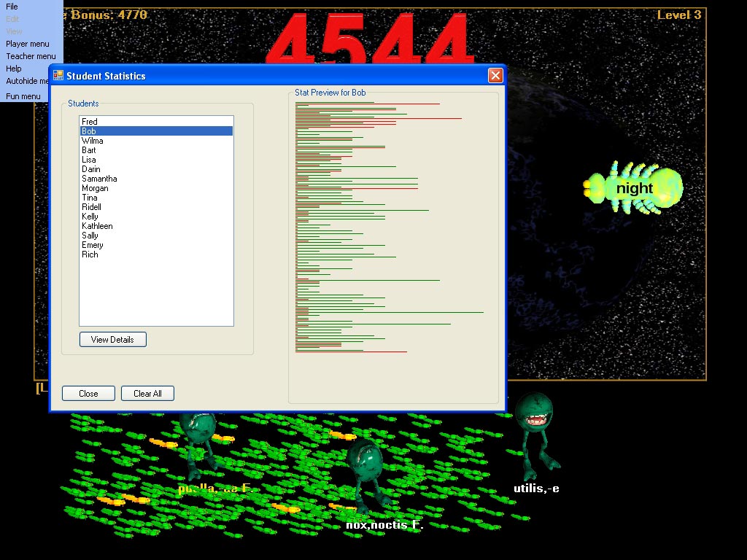Open the Fun menu
Screen dimensions: 747x560
click(x=23, y=96)
